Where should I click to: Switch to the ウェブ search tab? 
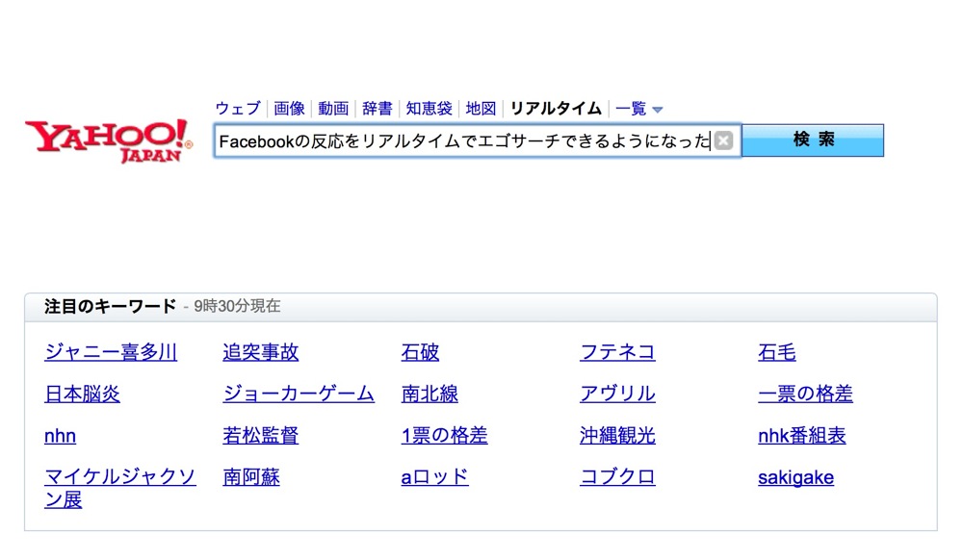click(x=238, y=109)
